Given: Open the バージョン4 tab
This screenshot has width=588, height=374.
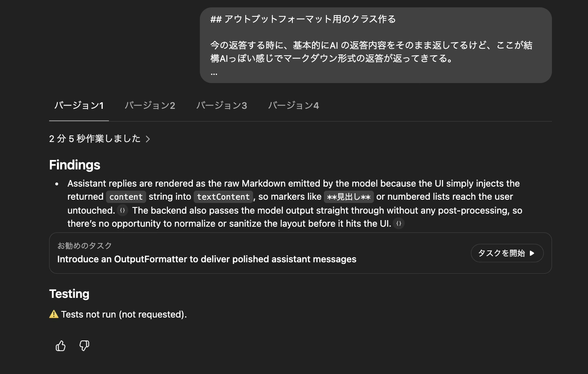Looking at the screenshot, I should (x=294, y=106).
